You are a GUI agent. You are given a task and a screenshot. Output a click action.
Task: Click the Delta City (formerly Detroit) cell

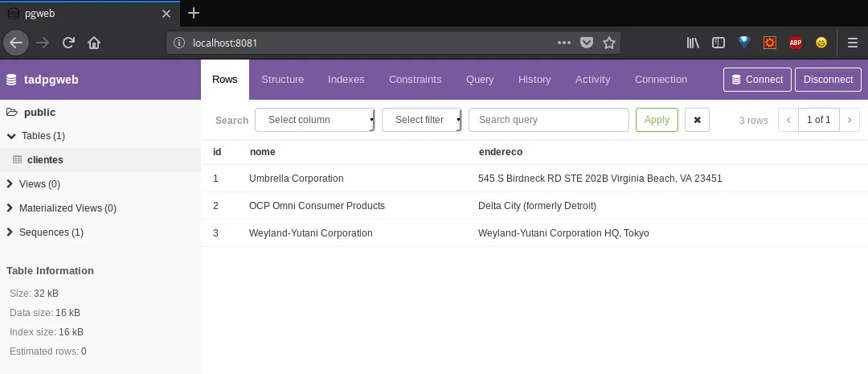click(537, 206)
